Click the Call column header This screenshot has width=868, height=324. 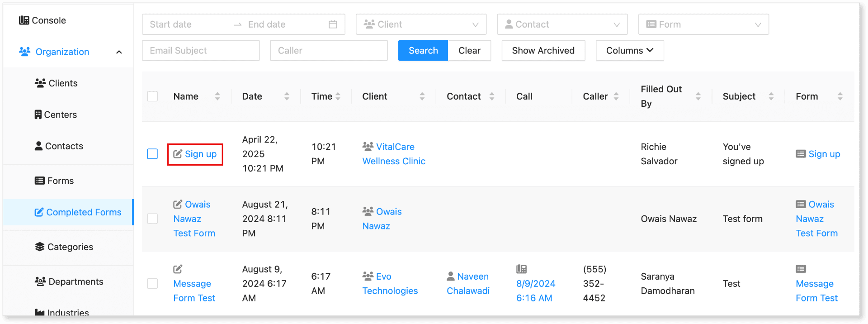coord(524,96)
